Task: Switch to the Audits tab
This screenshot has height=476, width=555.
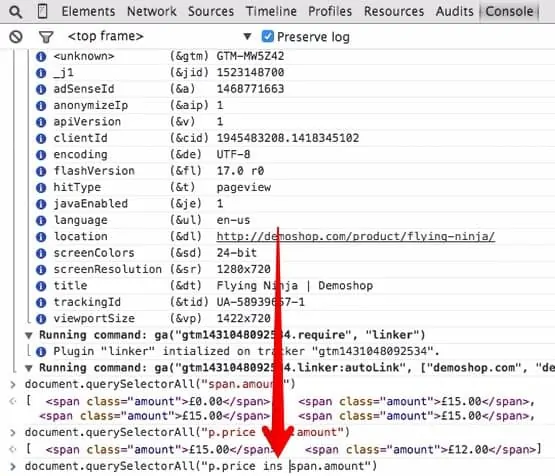Action: pos(455,11)
